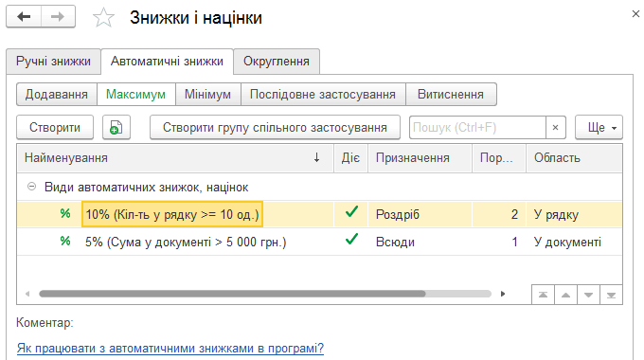The height and width of the screenshot is (360, 644).
Task: Open the Округлення tab
Action: coord(276,62)
